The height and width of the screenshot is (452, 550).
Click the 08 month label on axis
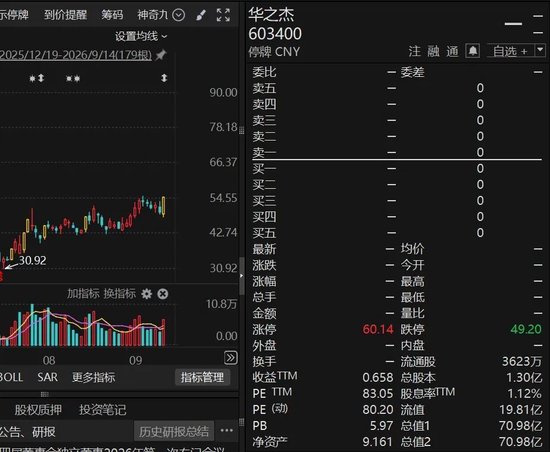coord(49,360)
